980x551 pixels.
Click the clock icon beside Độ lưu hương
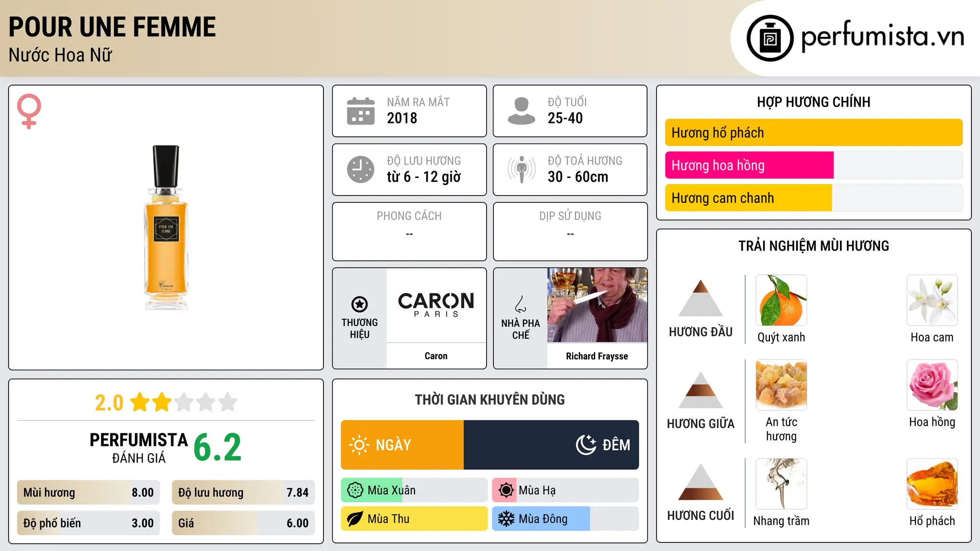coord(361,169)
